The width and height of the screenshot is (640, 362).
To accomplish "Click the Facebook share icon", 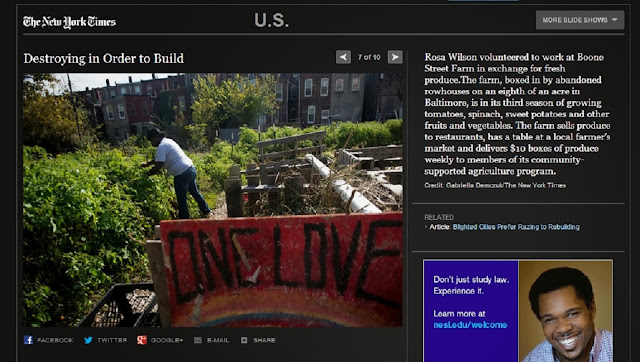I will pyautogui.click(x=28, y=340).
